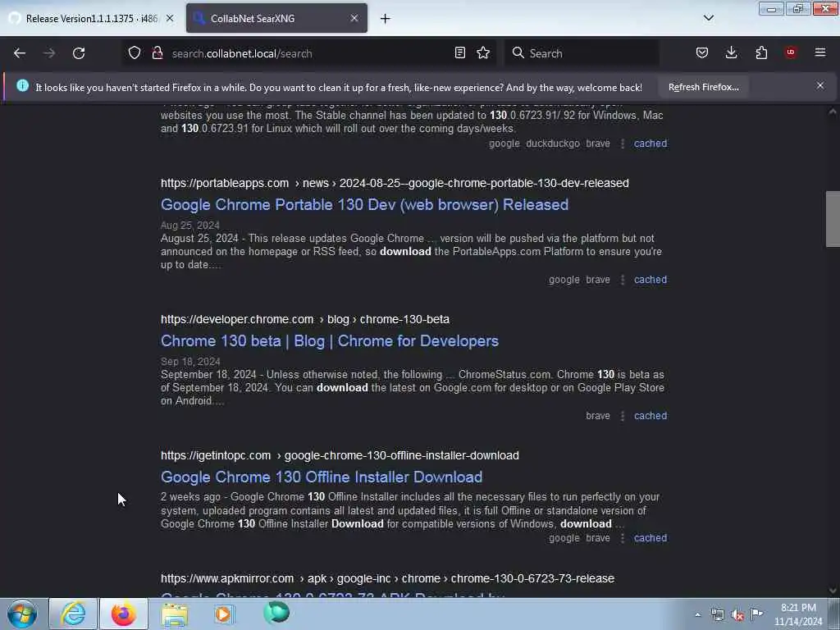Open the extensions puzzle icon
Screen dimensions: 840x630
click(x=761, y=53)
